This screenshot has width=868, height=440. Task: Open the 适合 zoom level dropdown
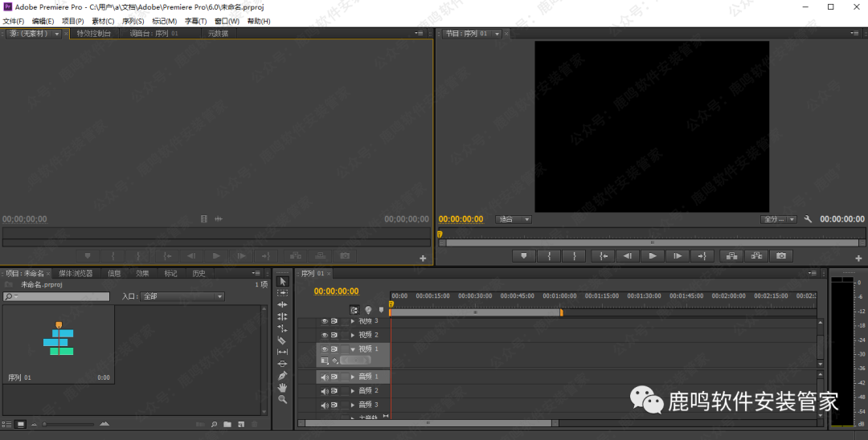tap(514, 219)
